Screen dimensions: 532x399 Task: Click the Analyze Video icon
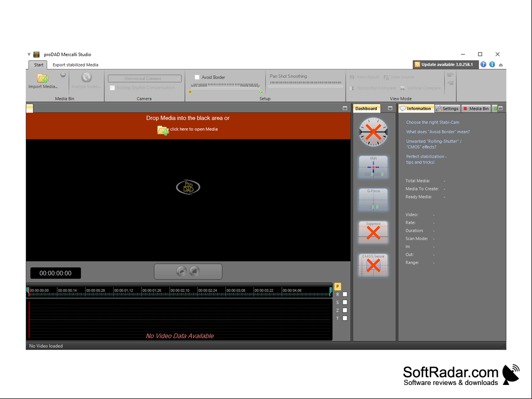tap(87, 78)
